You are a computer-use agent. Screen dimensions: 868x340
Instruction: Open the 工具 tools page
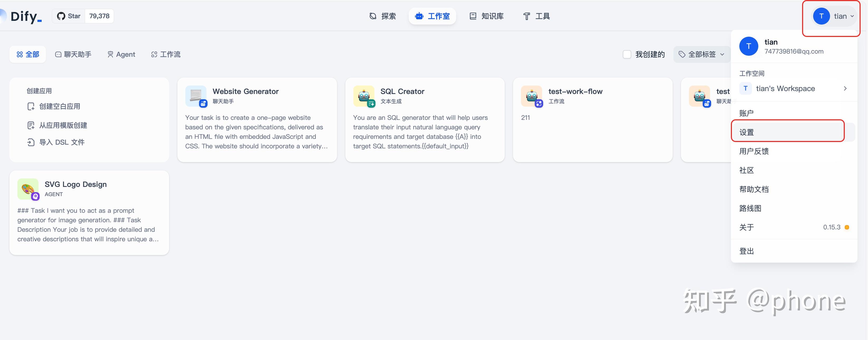[x=536, y=16]
